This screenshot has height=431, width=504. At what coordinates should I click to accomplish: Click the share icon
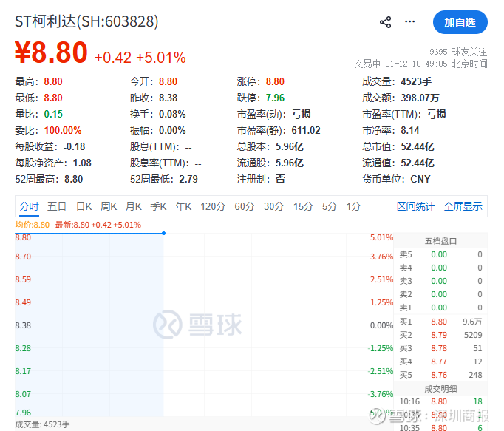(385, 22)
